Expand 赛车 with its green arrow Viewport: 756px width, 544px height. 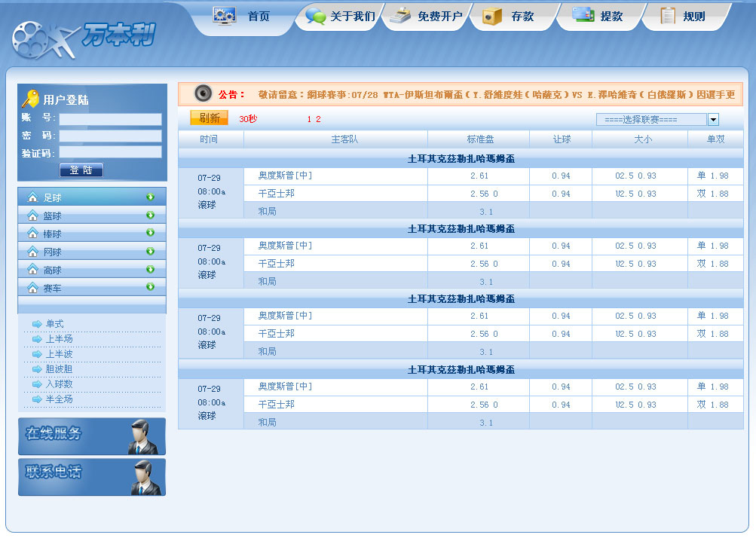(x=151, y=287)
